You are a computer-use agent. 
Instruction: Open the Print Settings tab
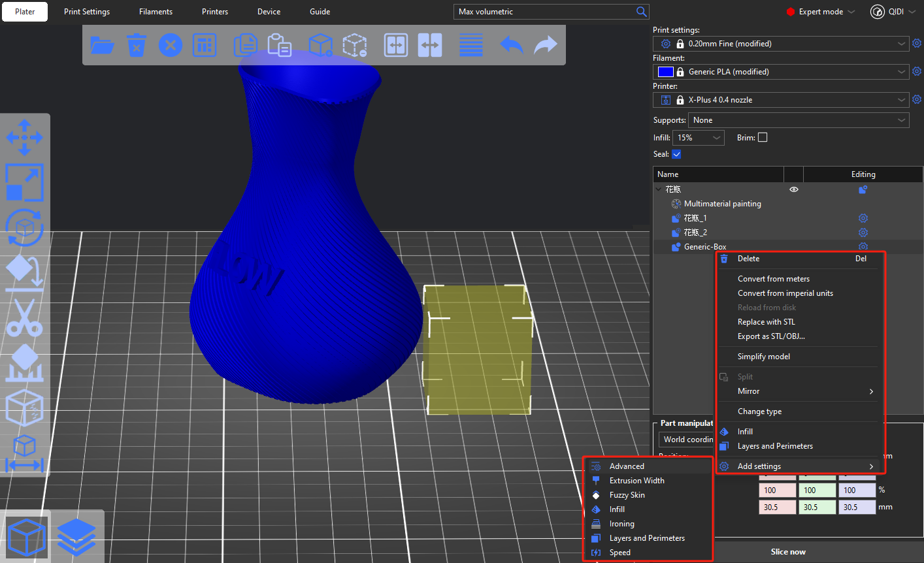click(x=87, y=12)
